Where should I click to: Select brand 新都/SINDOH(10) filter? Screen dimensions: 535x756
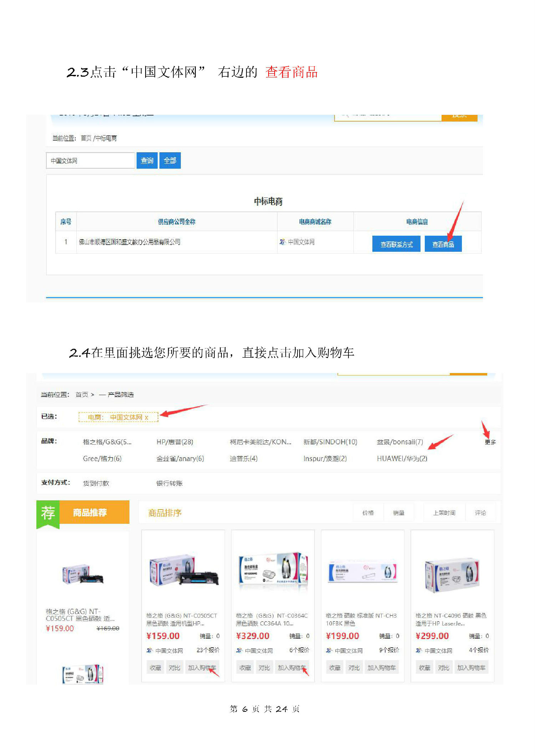[330, 442]
